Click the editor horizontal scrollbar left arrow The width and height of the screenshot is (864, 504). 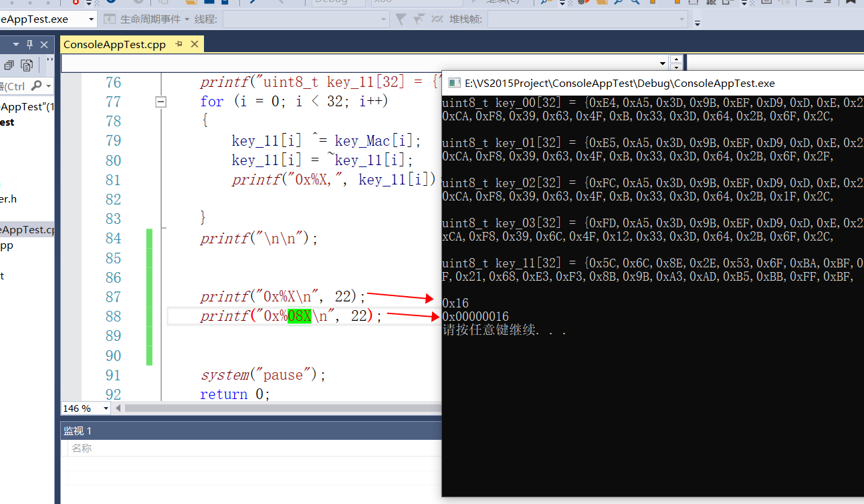(x=118, y=408)
